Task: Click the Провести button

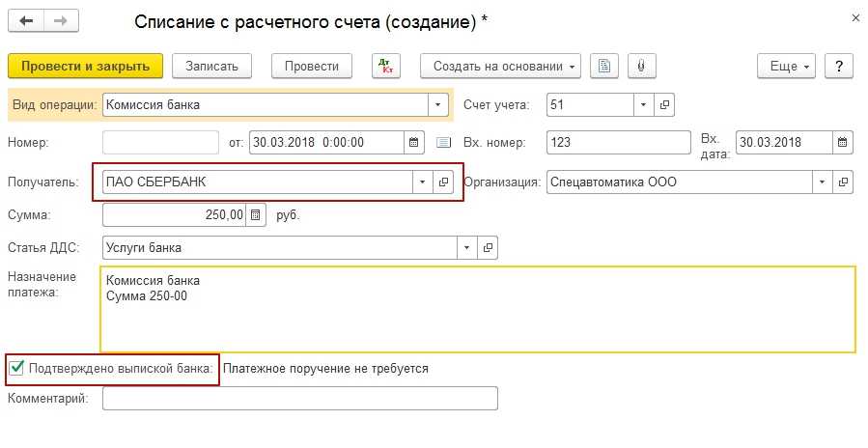Action: pos(312,66)
